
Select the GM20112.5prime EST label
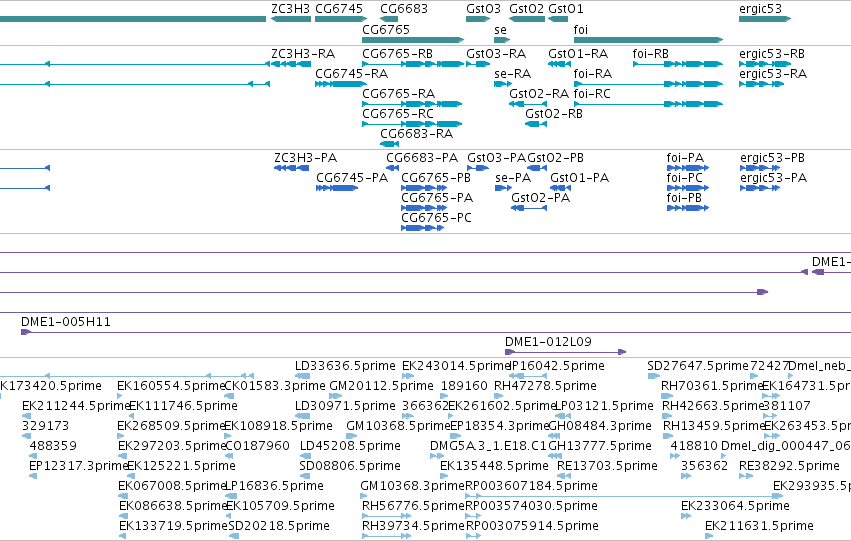point(382,386)
